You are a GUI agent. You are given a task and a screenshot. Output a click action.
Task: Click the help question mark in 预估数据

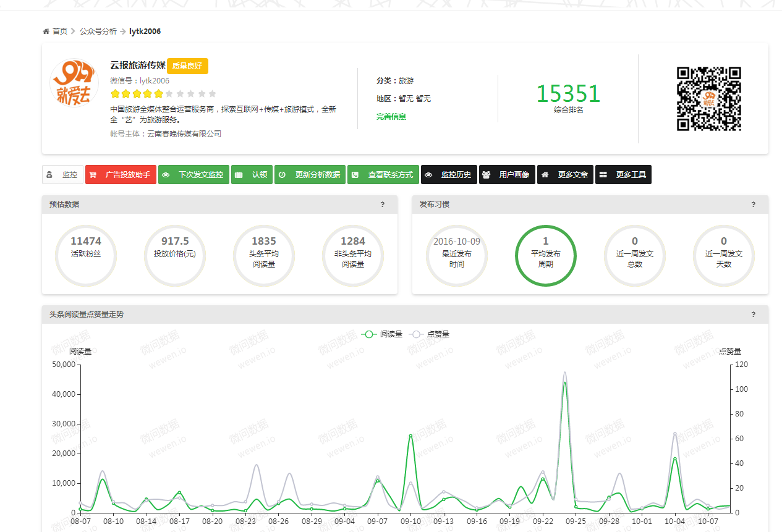[x=383, y=205]
